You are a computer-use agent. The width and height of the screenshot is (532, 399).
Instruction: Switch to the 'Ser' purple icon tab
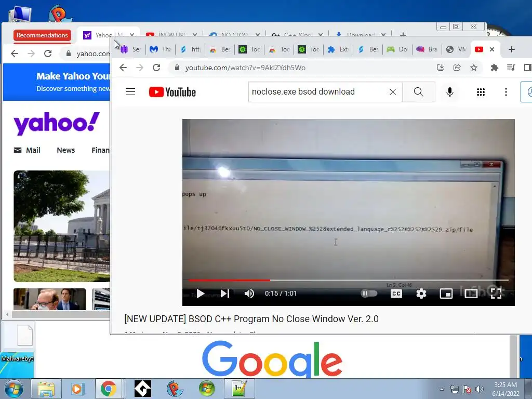(131, 49)
